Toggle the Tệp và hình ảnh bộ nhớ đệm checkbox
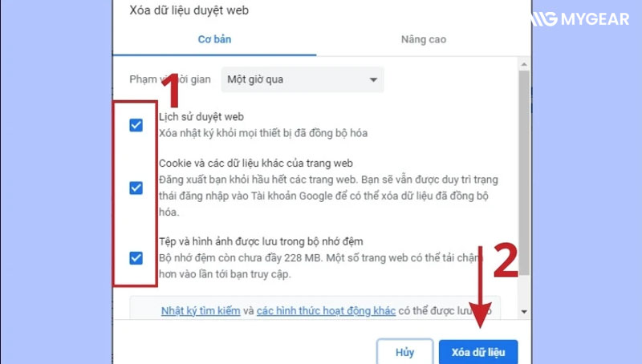The image size is (642, 364). [136, 258]
